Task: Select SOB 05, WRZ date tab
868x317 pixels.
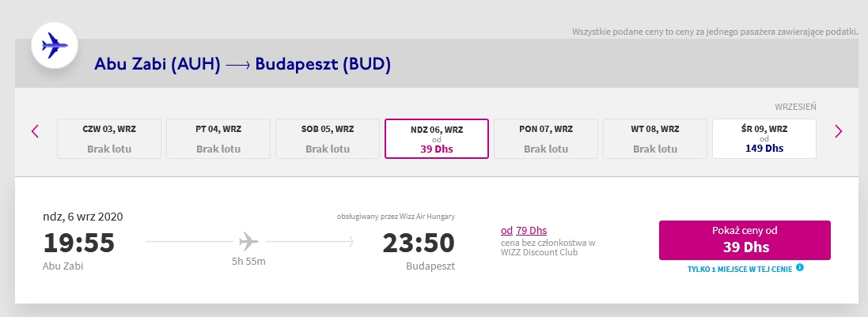Action: tap(327, 139)
